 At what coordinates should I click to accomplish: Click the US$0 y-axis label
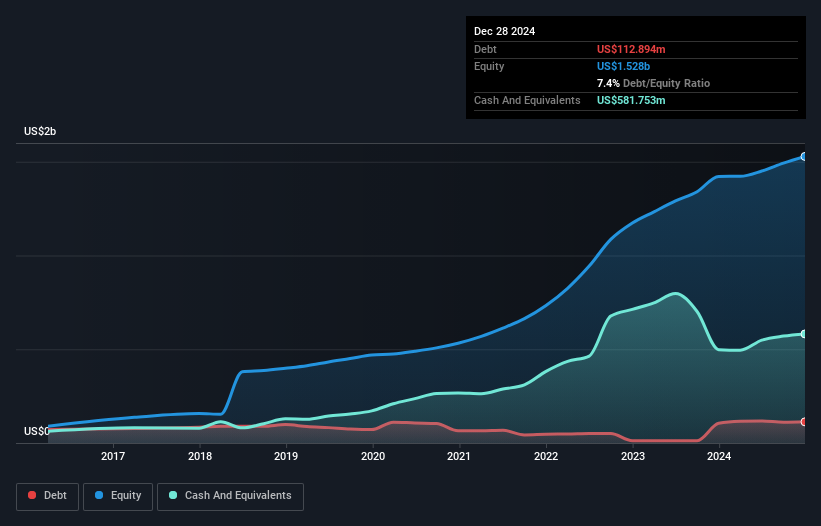(37, 431)
